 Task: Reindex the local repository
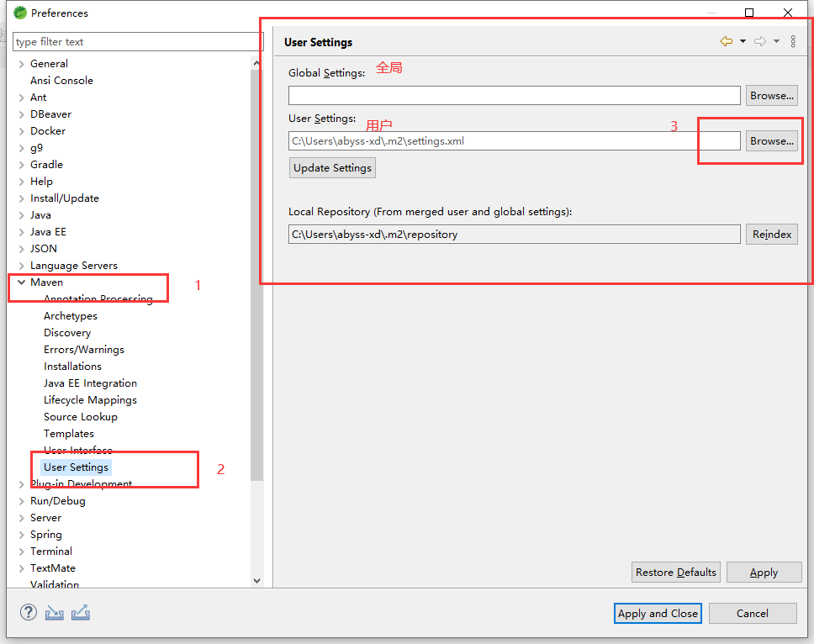click(771, 234)
